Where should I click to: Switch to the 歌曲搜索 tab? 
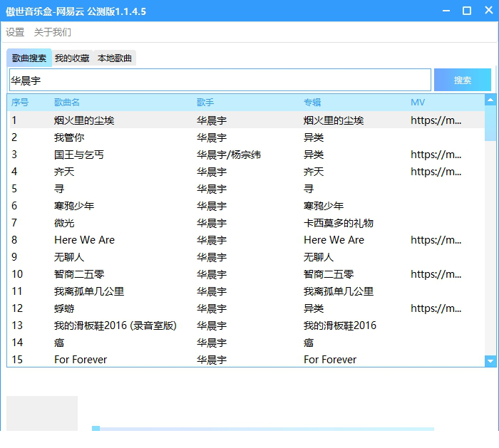[x=29, y=58]
